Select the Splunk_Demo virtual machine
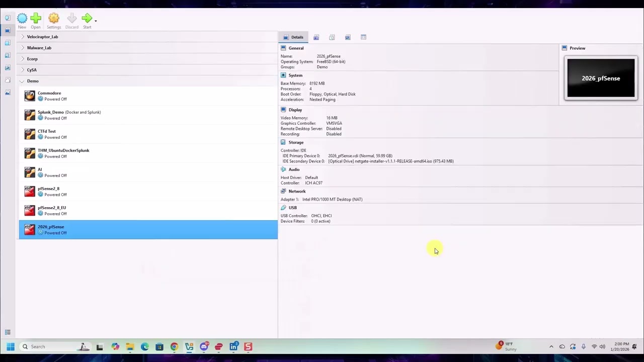The width and height of the screenshot is (644, 362). point(148,115)
